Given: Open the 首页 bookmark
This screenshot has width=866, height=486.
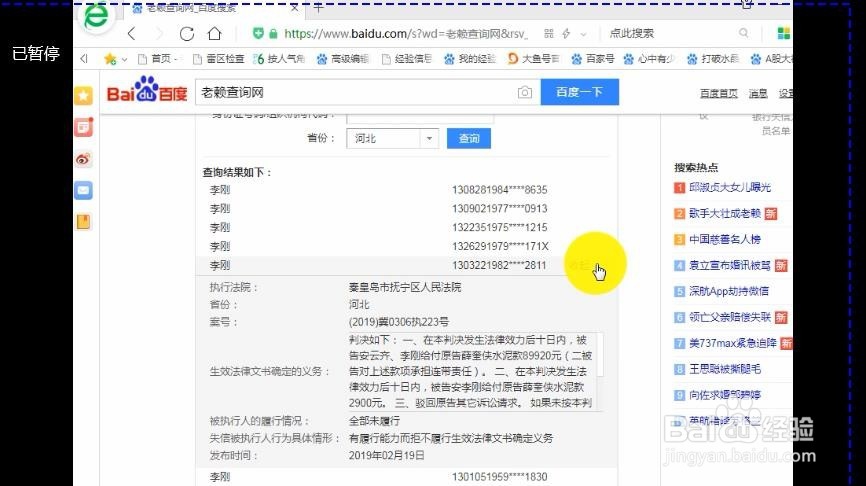Looking at the screenshot, I should (x=156, y=59).
